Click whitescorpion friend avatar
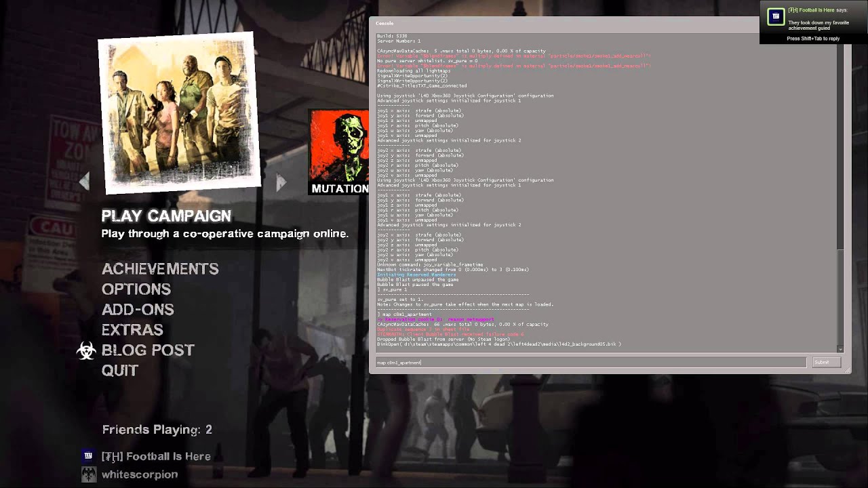This screenshot has height=488, width=868. point(88,474)
